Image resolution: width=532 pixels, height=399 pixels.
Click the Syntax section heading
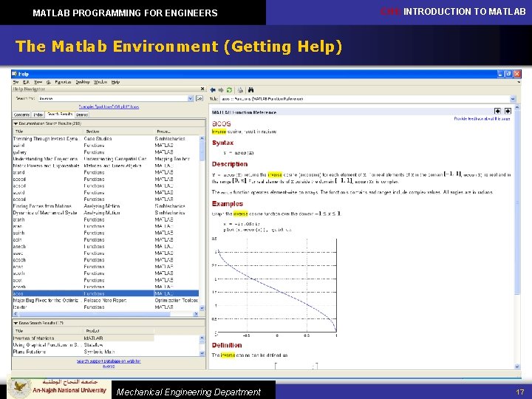point(222,143)
